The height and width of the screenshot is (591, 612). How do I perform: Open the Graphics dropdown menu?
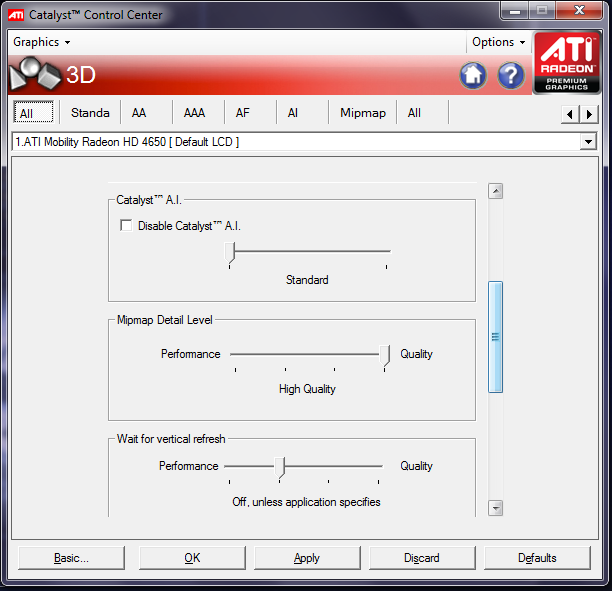(42, 42)
